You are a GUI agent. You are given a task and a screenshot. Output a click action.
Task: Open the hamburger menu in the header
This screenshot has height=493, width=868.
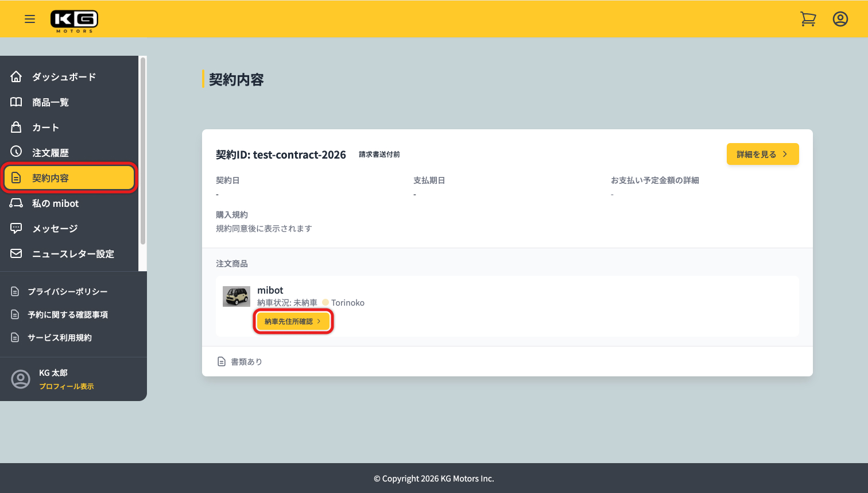(30, 18)
